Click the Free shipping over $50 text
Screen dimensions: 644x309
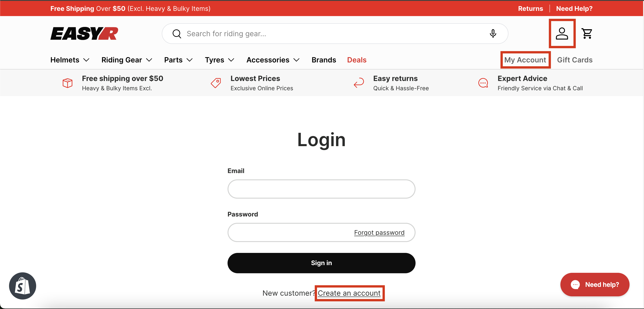(x=122, y=78)
